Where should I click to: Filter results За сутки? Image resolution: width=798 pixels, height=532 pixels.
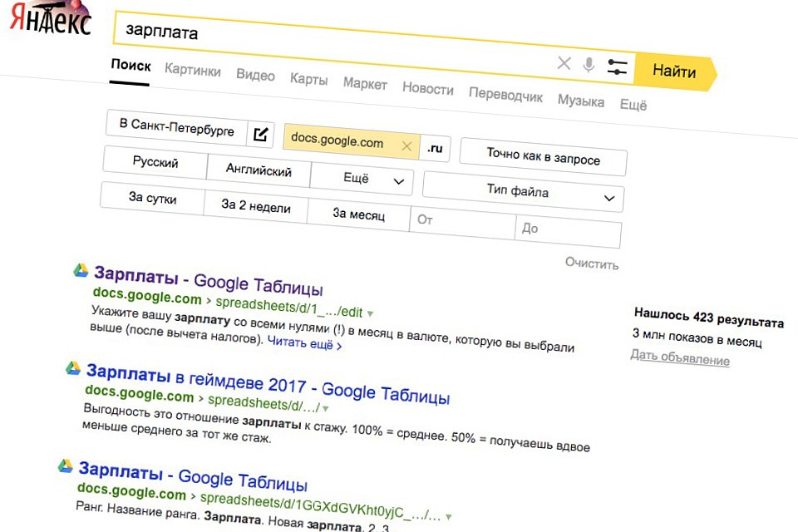pos(152,198)
